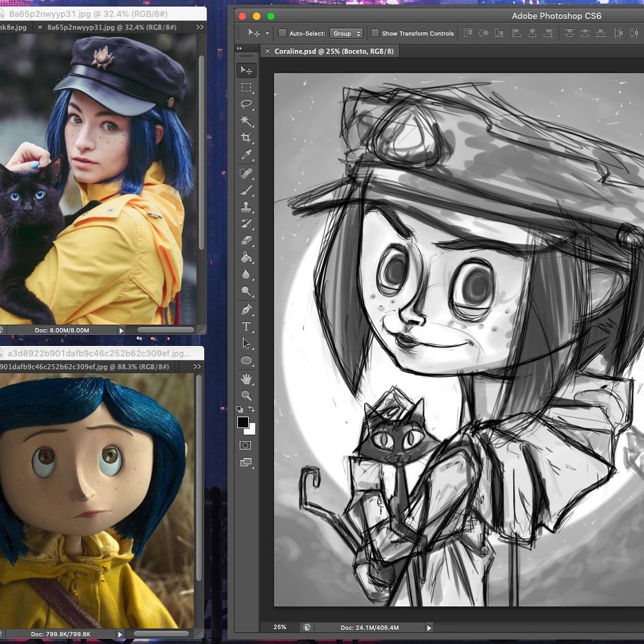Select the Spot Healing Brush tool
This screenshot has width=644, height=644.
[x=246, y=174]
